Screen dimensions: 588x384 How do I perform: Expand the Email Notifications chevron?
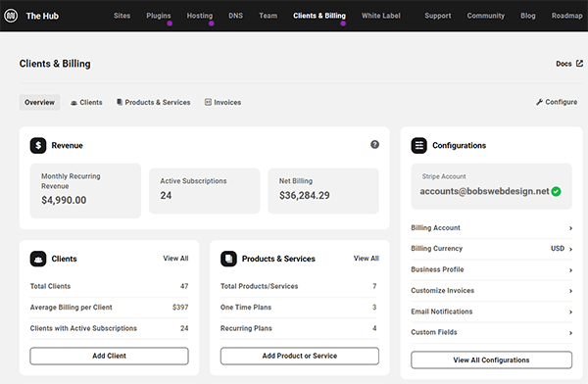[570, 312]
